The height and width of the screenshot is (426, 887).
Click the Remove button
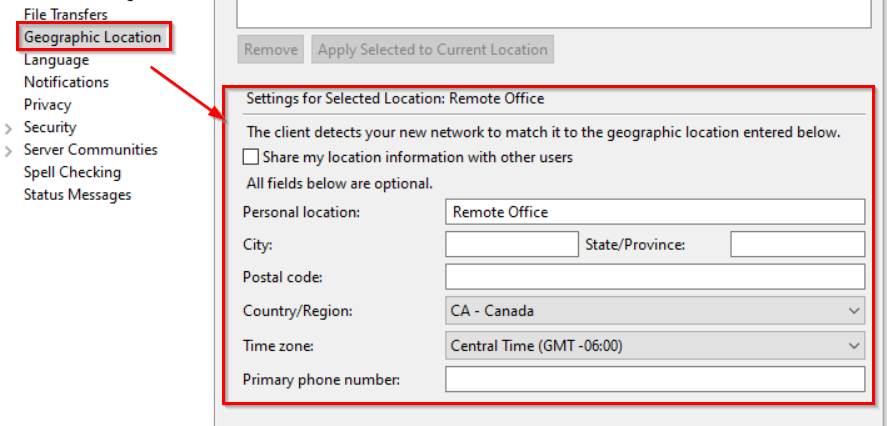[x=271, y=49]
